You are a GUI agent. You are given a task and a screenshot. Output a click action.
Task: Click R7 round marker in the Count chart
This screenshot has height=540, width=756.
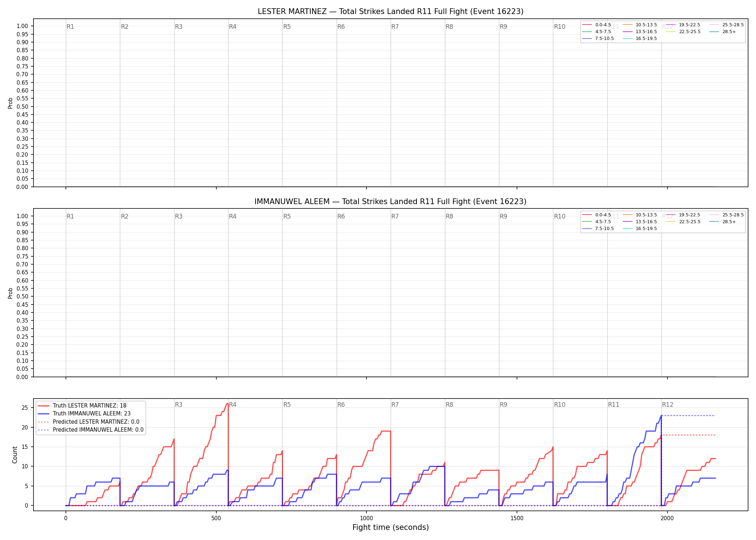click(395, 405)
